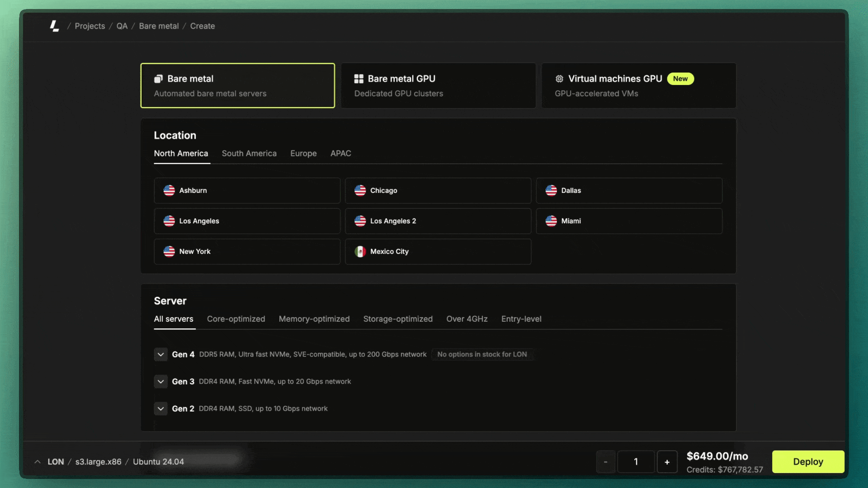Increase server quantity with the plus stepper
The height and width of the screenshot is (488, 868).
pos(667,462)
